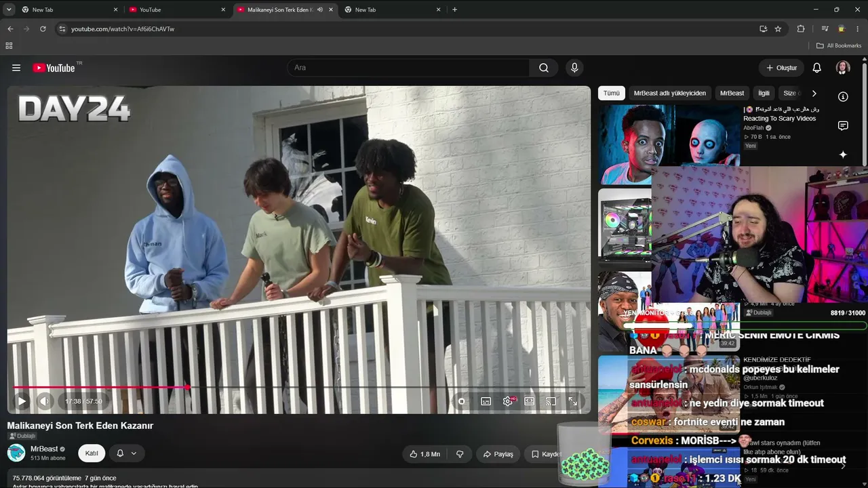Show more filter chips with the arrow
The width and height of the screenshot is (868, 488).
(x=814, y=93)
